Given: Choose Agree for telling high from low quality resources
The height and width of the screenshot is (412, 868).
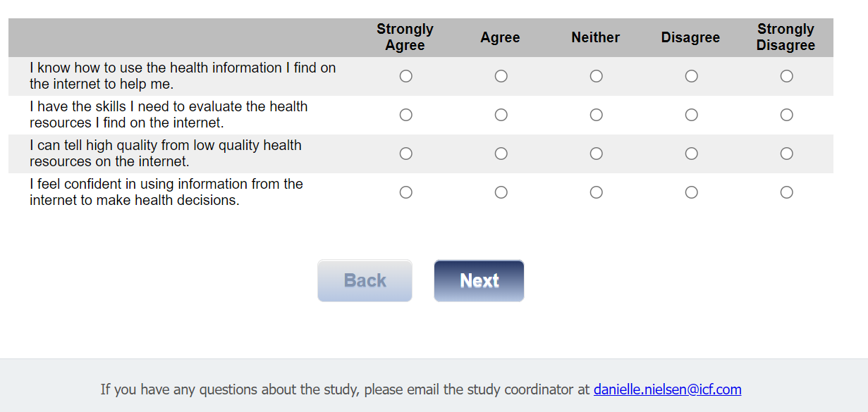Looking at the screenshot, I should pos(501,154).
